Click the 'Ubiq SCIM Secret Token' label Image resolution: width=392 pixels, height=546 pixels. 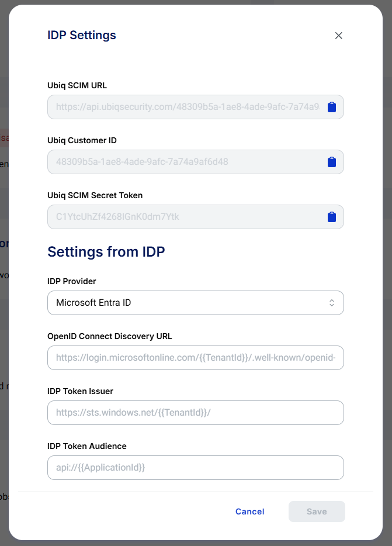click(x=95, y=196)
